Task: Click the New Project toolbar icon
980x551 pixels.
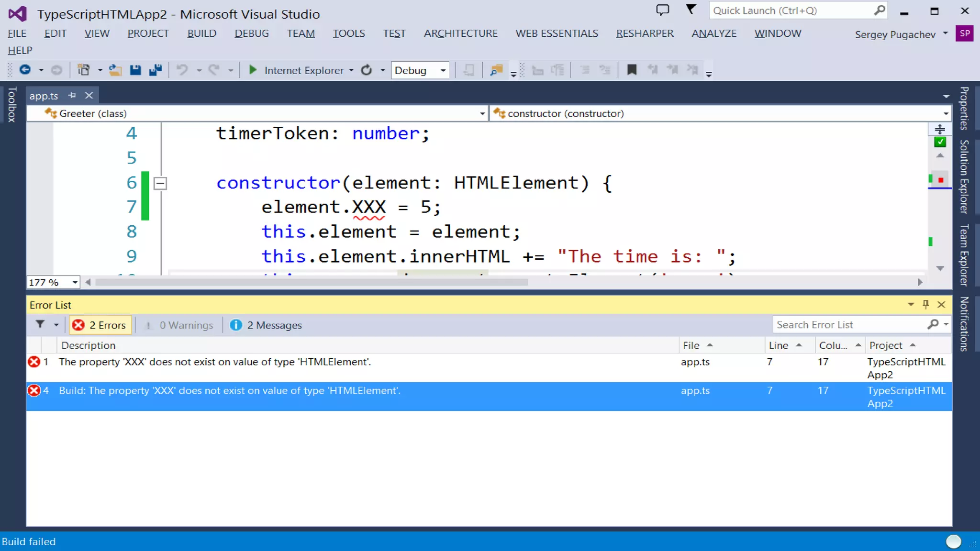Action: 84,70
